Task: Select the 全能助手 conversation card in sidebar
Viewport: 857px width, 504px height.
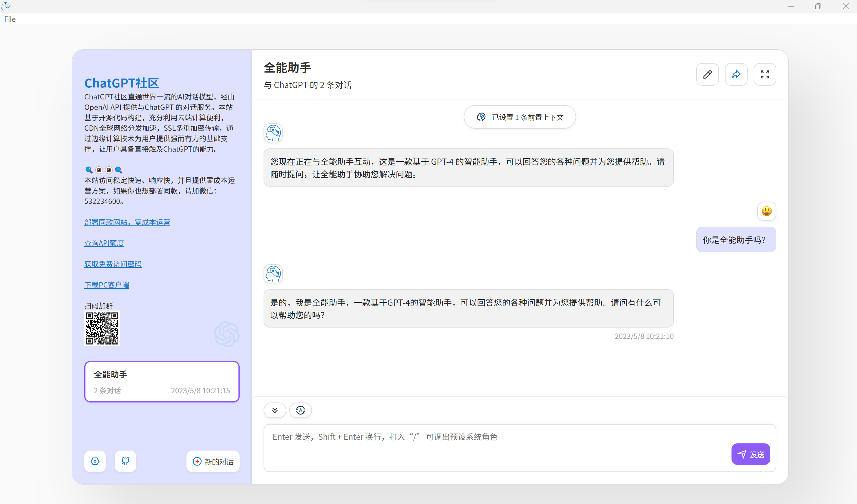Action: tap(162, 381)
